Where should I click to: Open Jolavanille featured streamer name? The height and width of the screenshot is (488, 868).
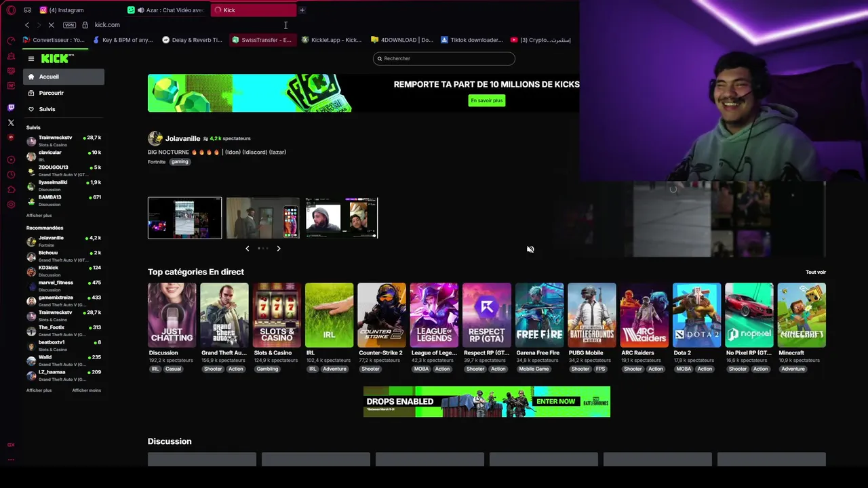coord(182,138)
